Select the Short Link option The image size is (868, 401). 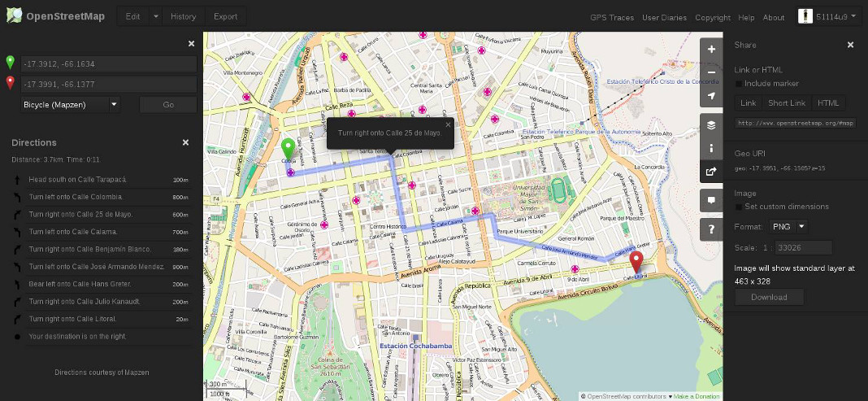(x=786, y=103)
